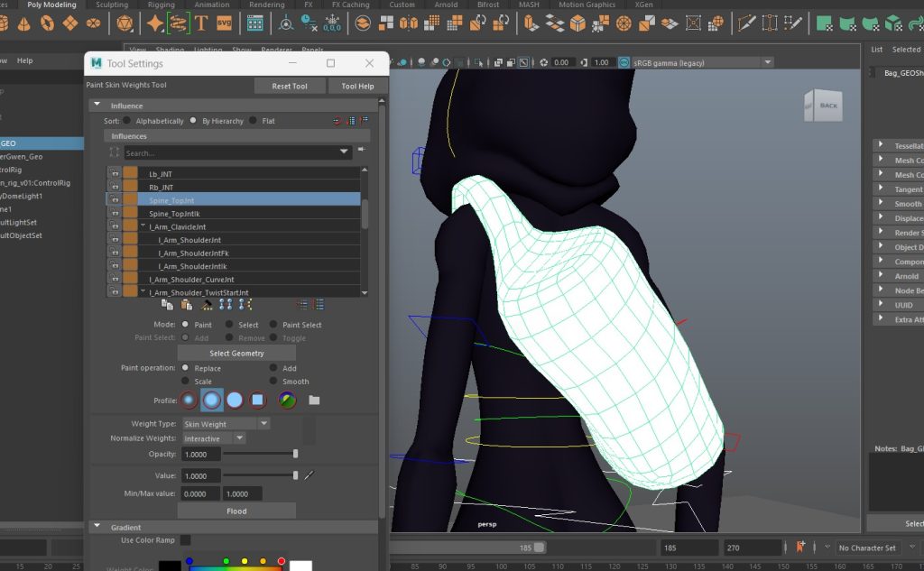Select the Soft brush profile

(x=211, y=401)
